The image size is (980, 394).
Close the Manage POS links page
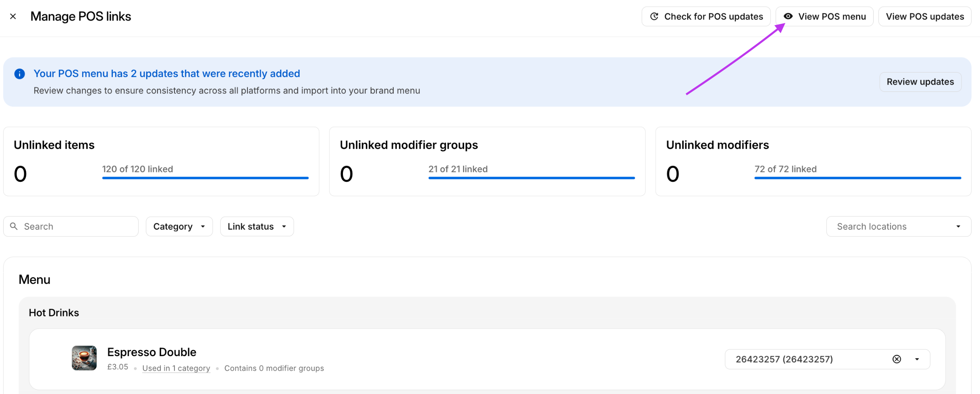point(13,17)
